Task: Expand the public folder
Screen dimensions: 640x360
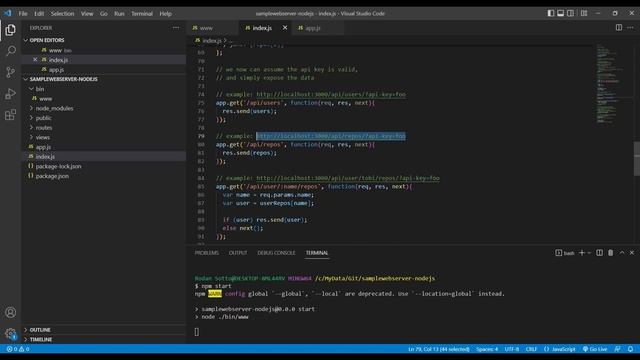Action: (104, 118)
